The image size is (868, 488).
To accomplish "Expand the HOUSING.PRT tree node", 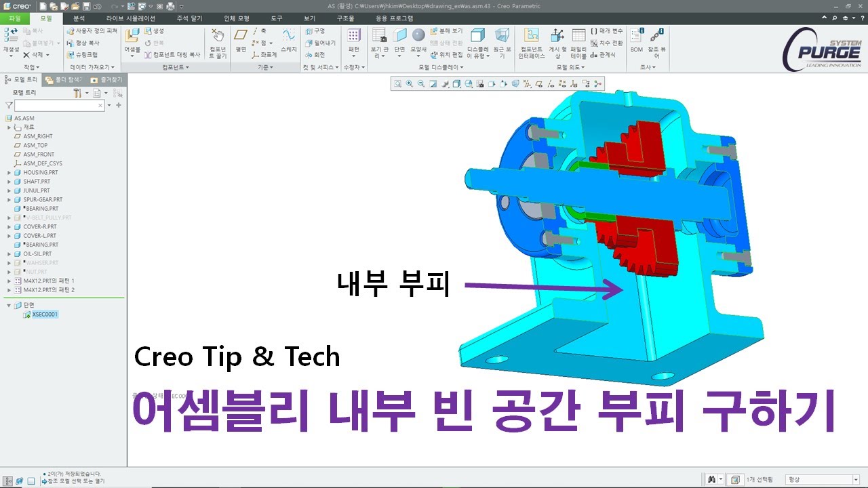I will (9, 173).
